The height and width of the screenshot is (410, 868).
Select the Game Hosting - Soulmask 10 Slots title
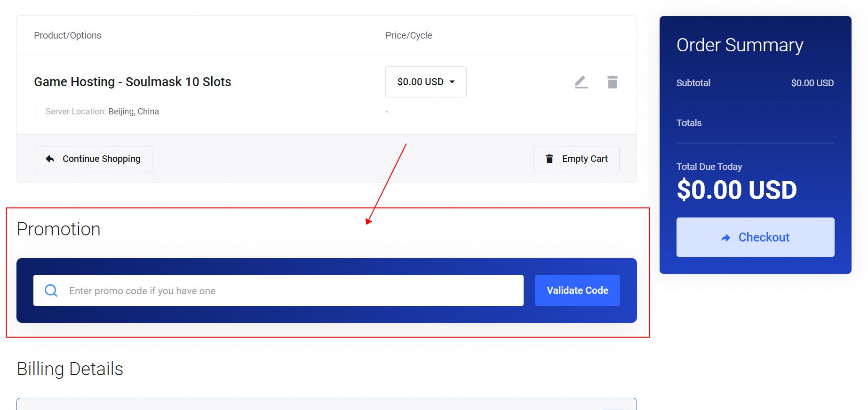(x=133, y=82)
